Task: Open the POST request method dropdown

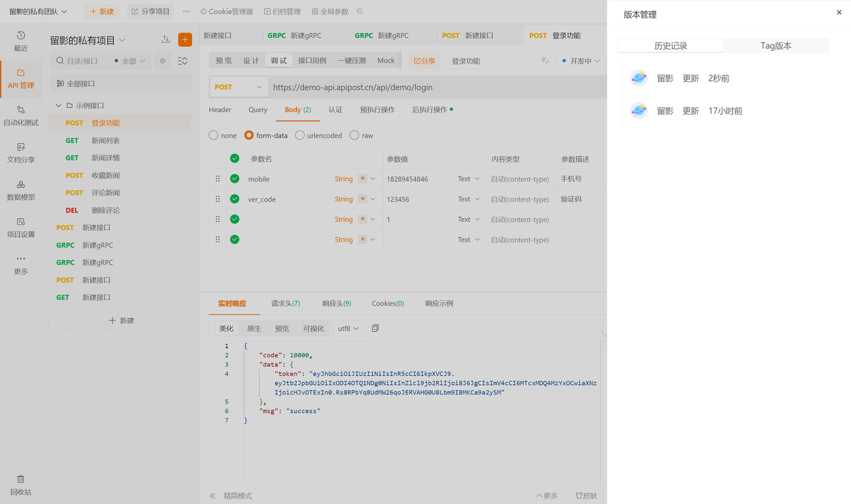Action: [238, 87]
